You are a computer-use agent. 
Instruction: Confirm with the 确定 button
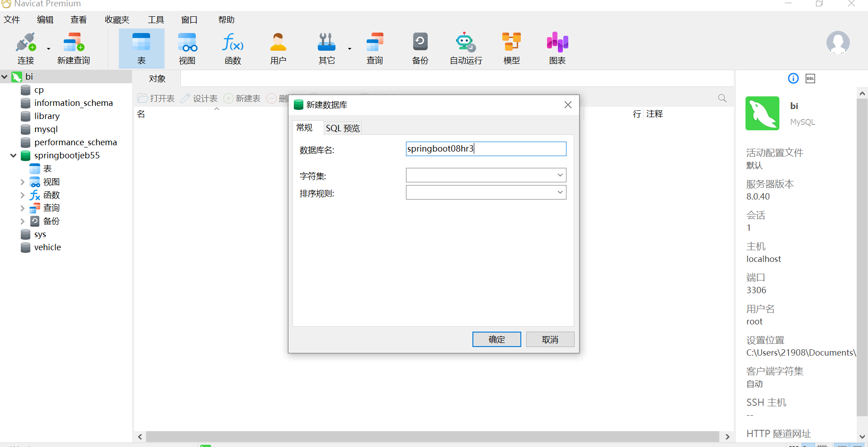(496, 339)
